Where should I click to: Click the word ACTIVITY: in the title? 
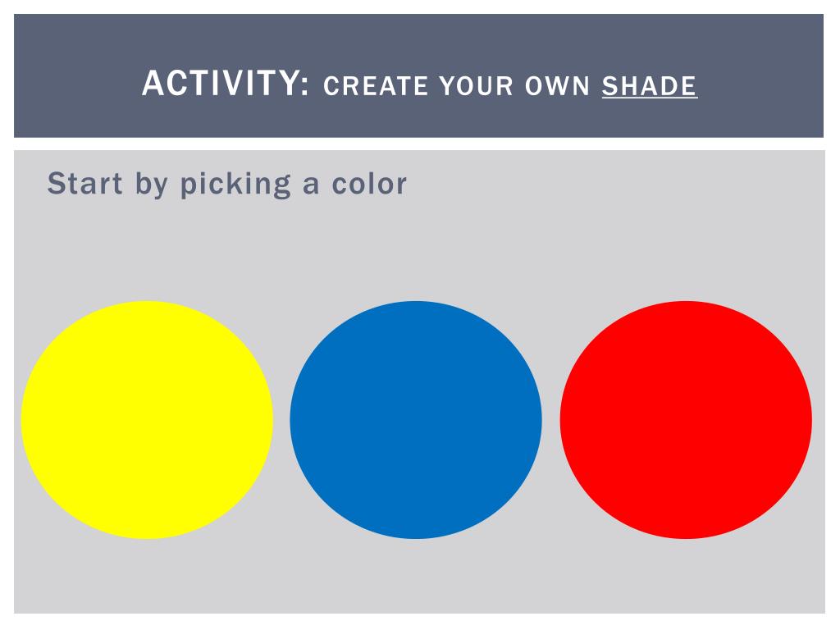click(226, 83)
